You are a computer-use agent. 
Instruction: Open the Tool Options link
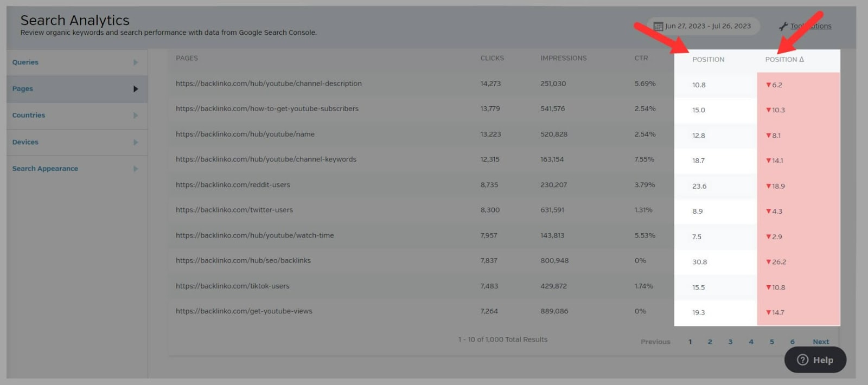[x=811, y=26]
